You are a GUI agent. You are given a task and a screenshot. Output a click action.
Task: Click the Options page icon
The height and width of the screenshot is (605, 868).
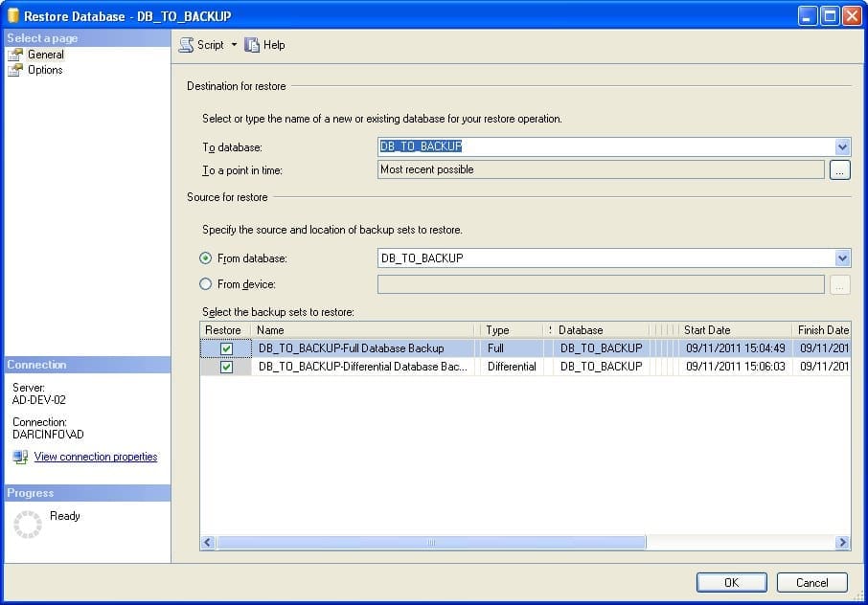point(15,70)
